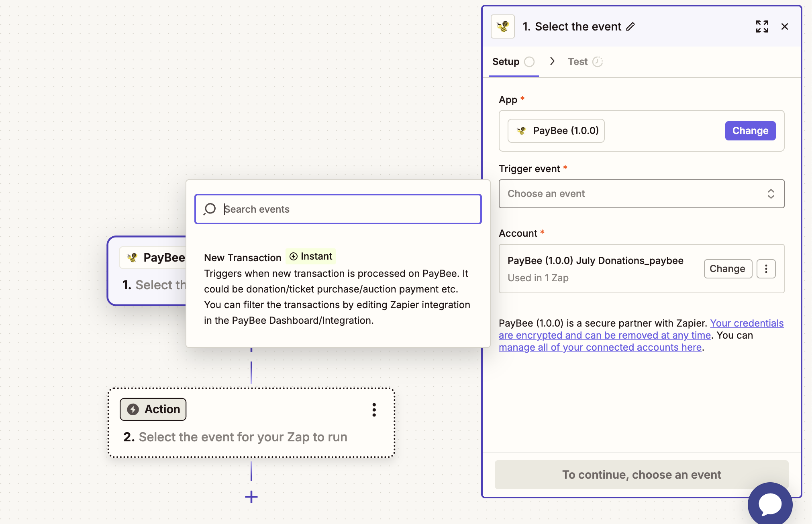Switch to the Setup tab

click(x=506, y=62)
